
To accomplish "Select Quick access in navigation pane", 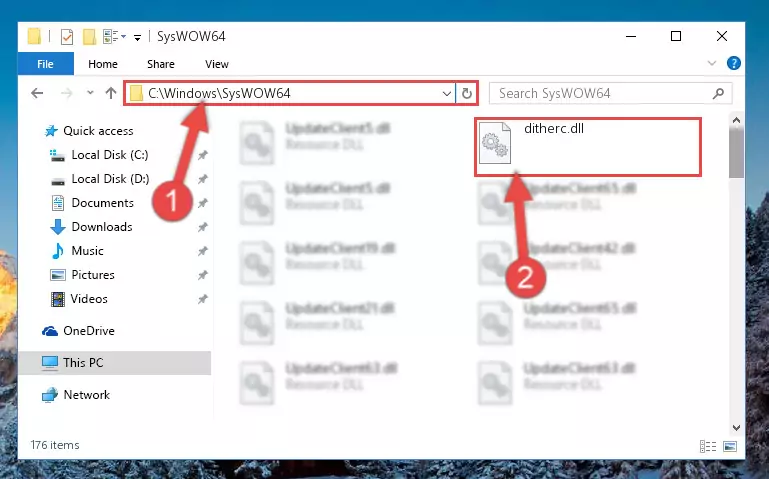I will [98, 131].
